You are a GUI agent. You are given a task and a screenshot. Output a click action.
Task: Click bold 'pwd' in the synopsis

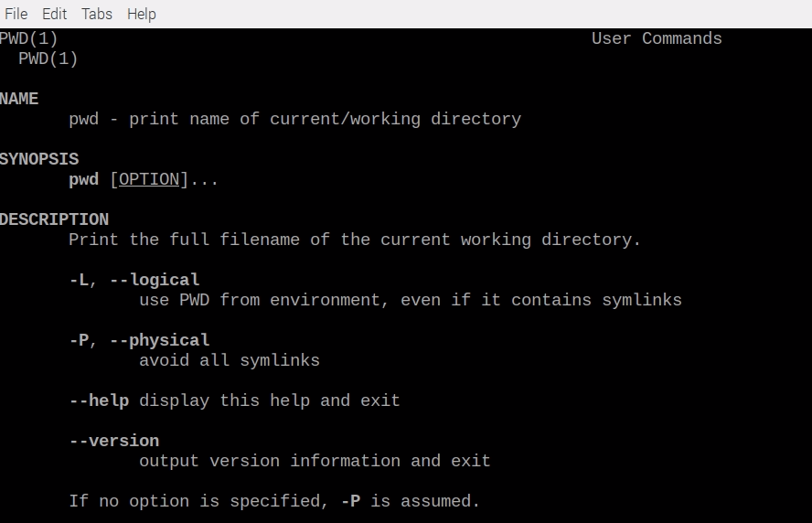pyautogui.click(x=84, y=180)
